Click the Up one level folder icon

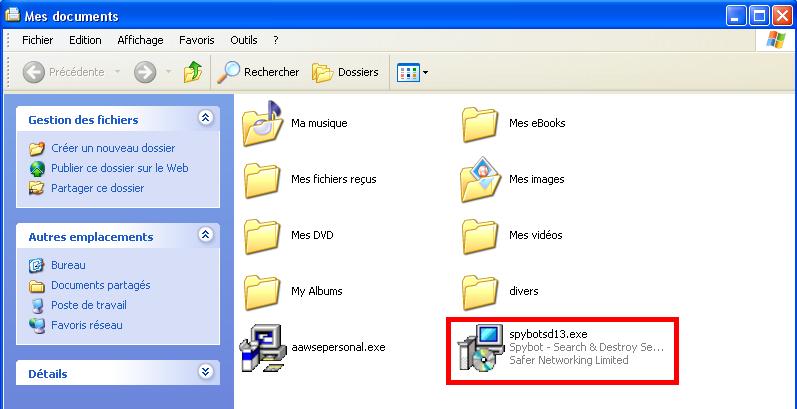coord(193,72)
